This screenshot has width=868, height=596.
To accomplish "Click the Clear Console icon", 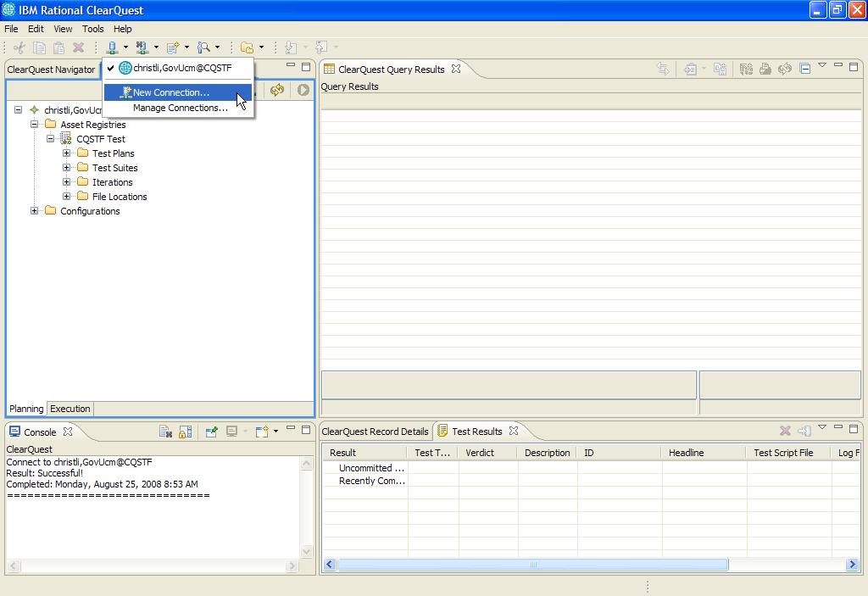I will tap(165, 432).
